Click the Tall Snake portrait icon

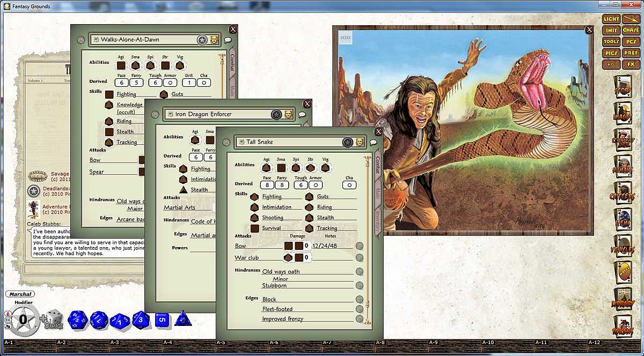[360, 142]
